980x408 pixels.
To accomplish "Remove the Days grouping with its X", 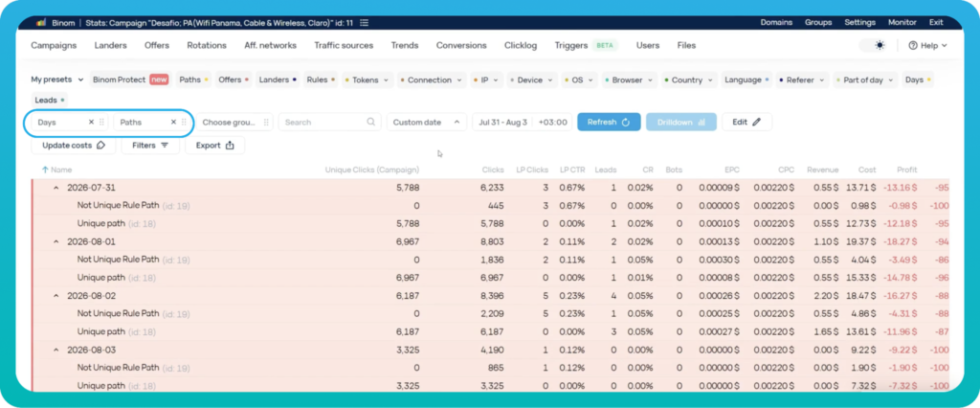I will coord(91,122).
